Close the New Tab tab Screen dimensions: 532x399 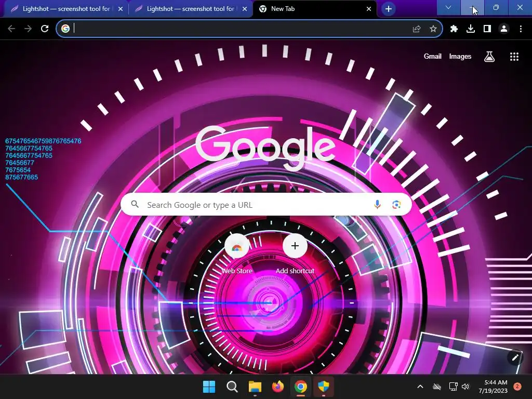(x=369, y=9)
